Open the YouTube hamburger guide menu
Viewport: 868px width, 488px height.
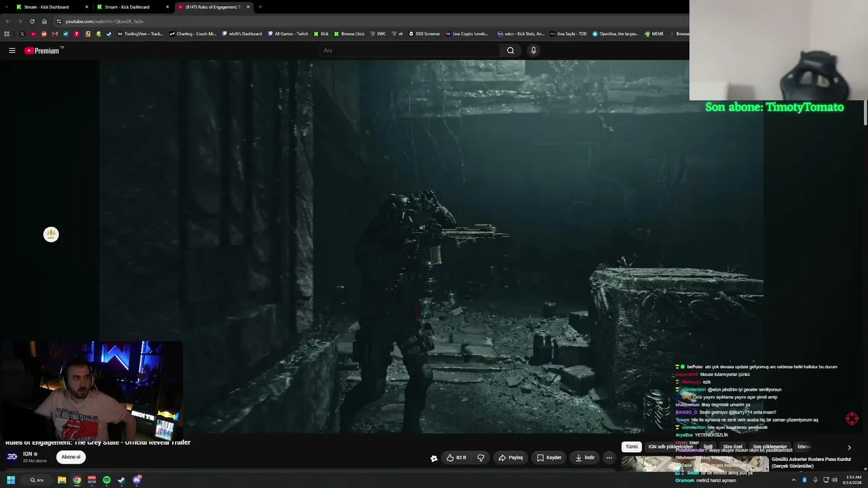12,50
